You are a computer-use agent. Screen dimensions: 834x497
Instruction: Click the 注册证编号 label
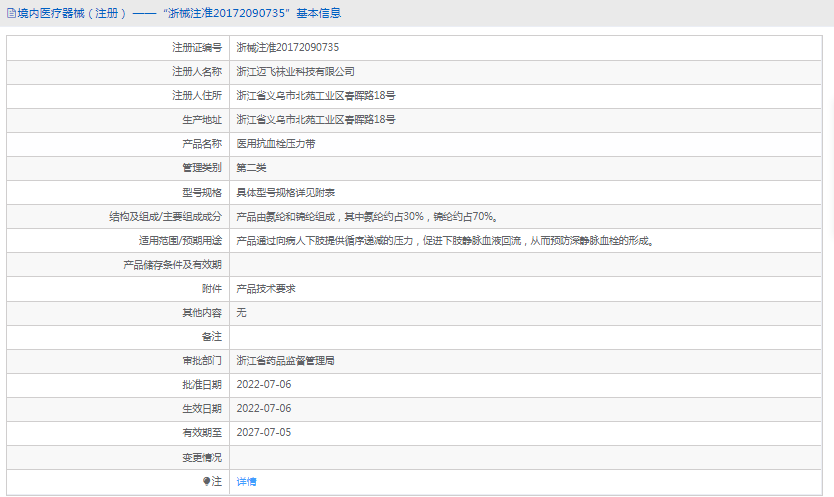(197, 47)
